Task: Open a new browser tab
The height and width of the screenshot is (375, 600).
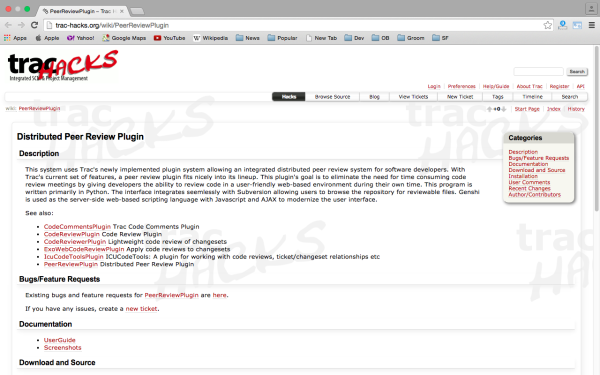Action: 137,11
